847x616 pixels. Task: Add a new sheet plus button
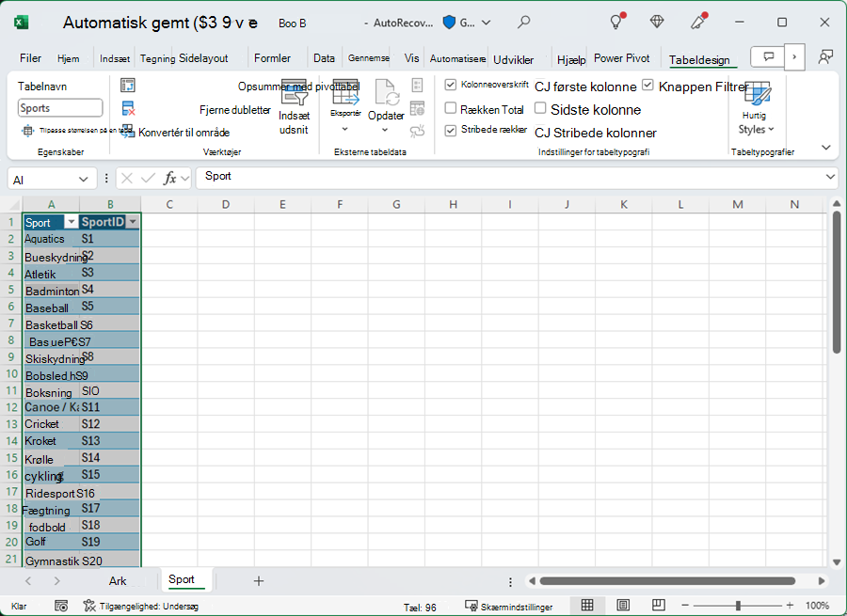pos(259,581)
